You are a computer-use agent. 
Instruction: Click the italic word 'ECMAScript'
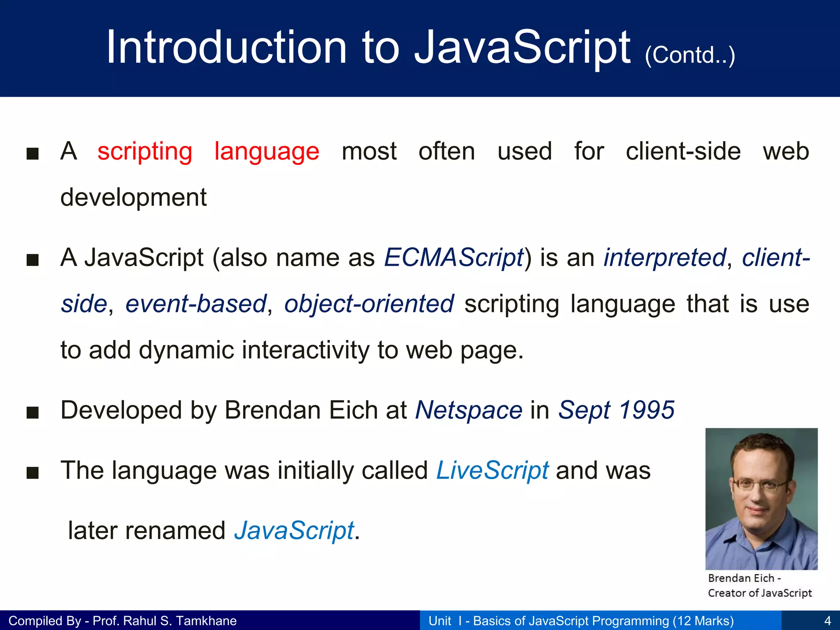[x=454, y=258]
